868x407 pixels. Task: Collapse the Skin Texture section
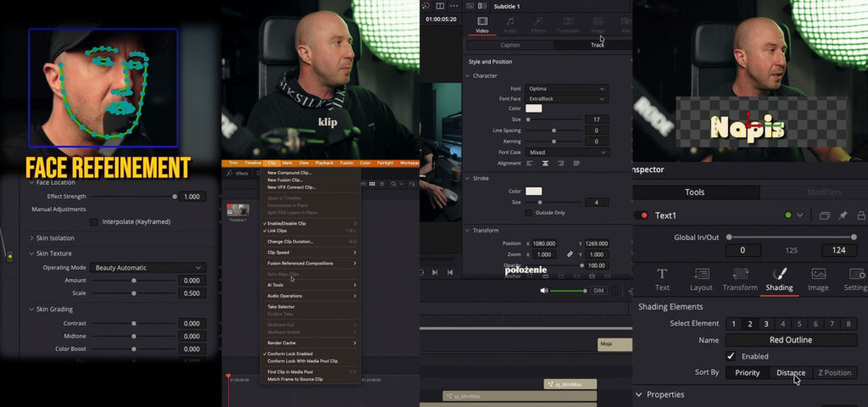[31, 254]
